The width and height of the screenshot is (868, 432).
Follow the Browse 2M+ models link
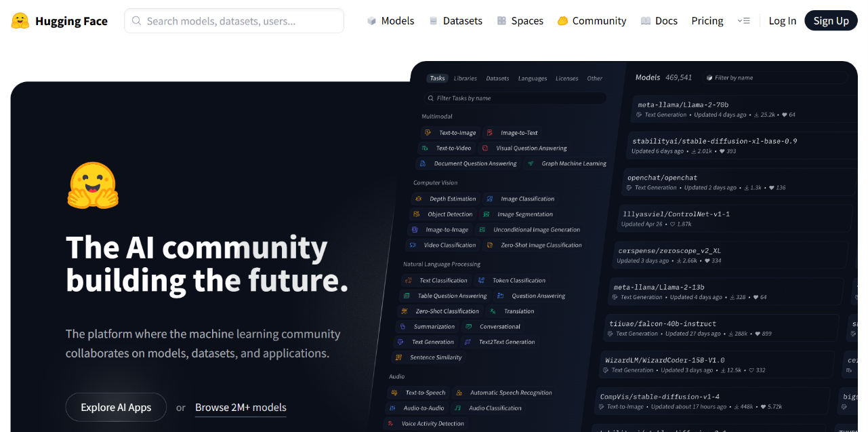pos(241,408)
